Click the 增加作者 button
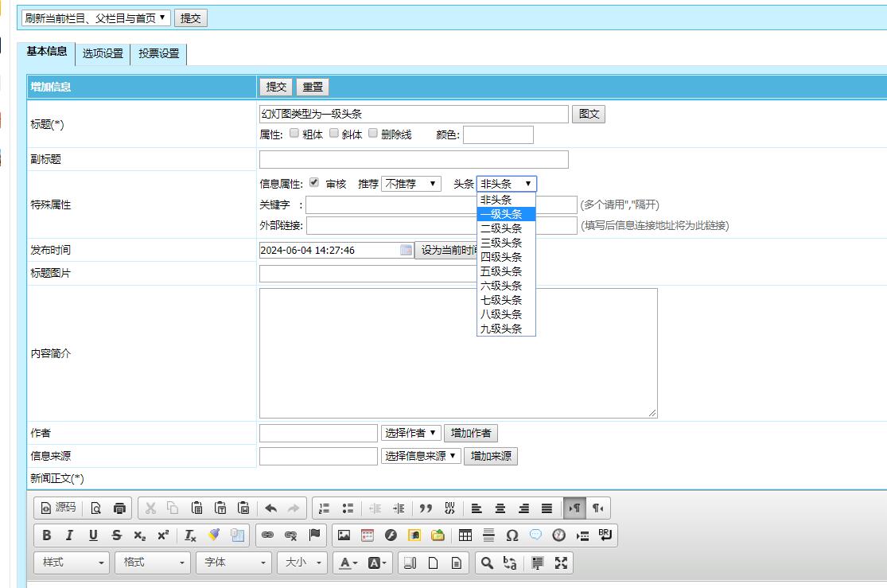887x588 pixels. pos(471,434)
